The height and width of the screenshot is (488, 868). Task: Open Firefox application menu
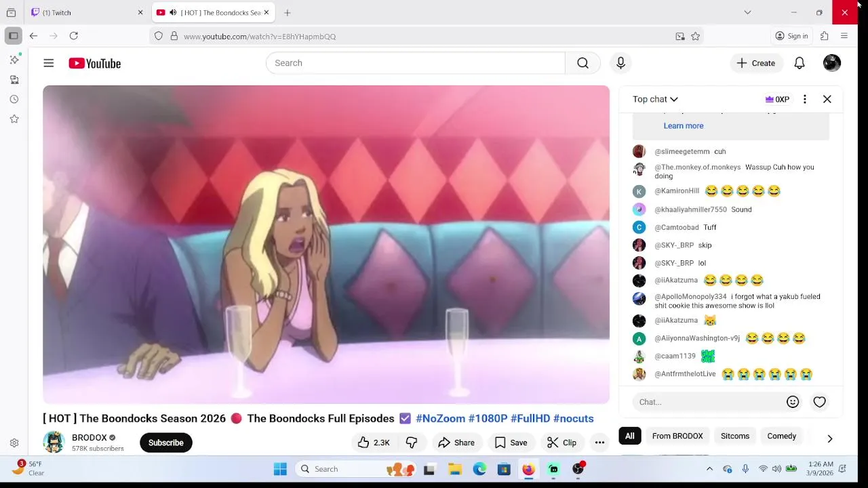pos(844,36)
